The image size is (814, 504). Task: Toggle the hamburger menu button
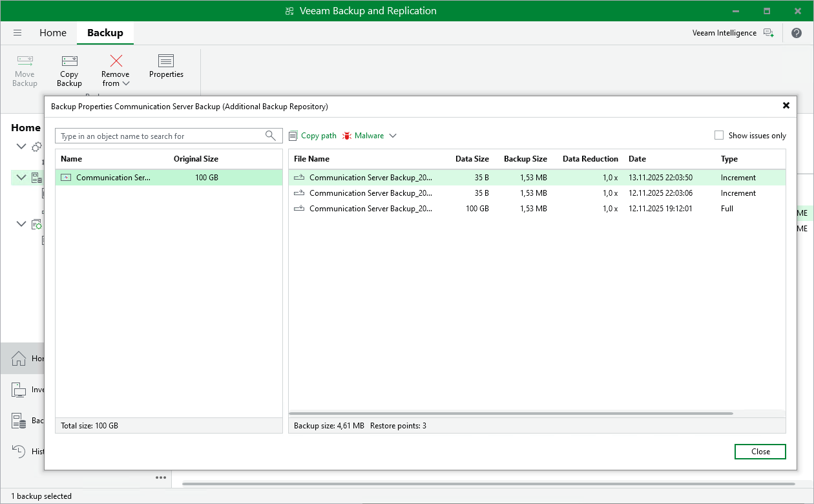tap(17, 32)
